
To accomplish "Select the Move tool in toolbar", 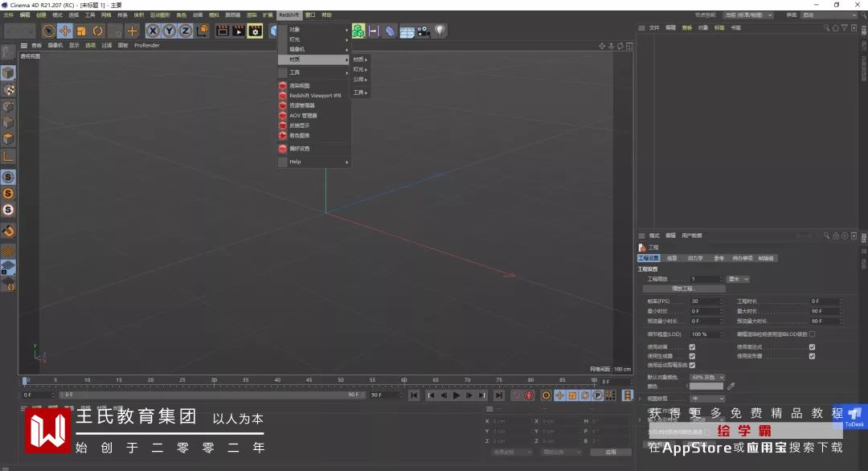I will point(65,31).
